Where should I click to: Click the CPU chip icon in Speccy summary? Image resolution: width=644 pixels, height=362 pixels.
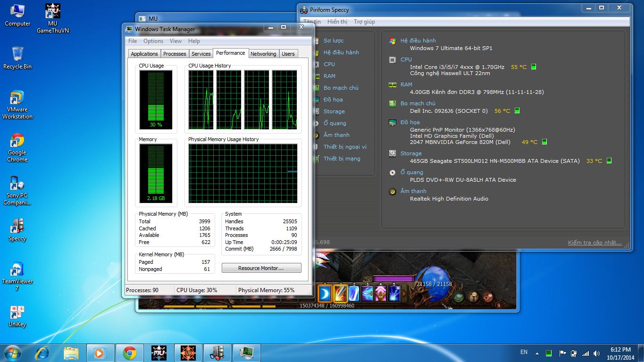pos(392,60)
